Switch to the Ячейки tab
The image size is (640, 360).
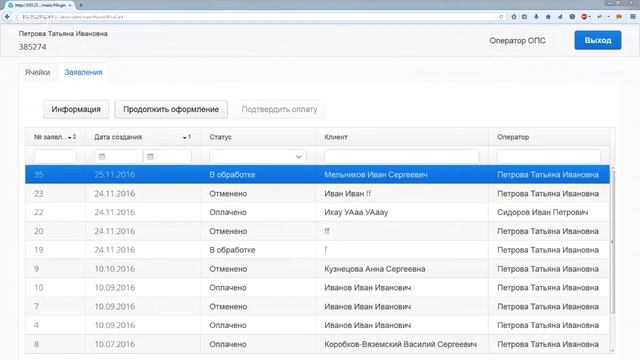pos(38,72)
